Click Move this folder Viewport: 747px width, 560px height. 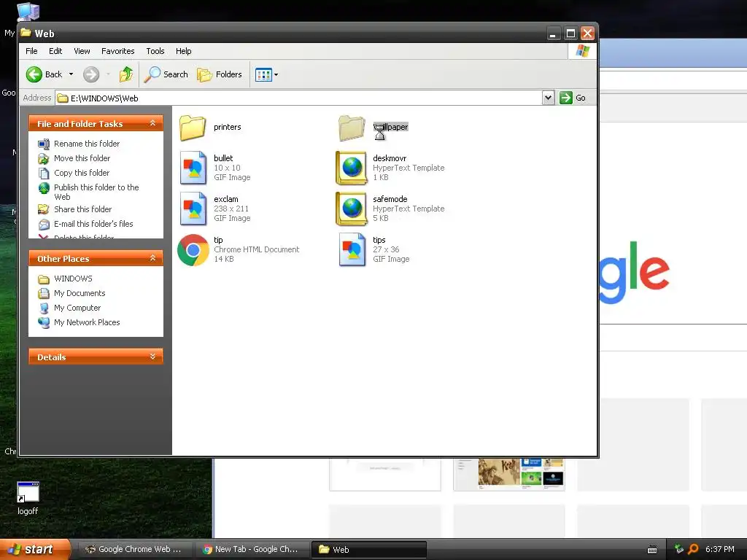tap(82, 158)
